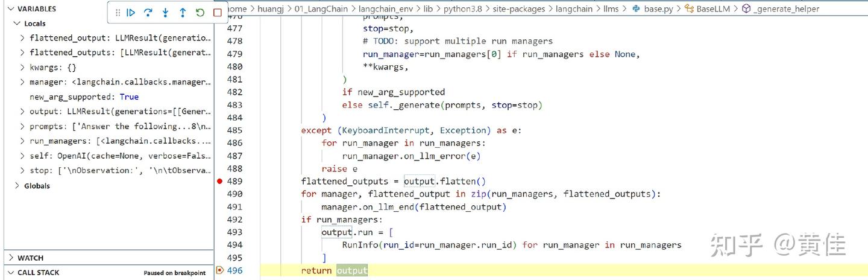This screenshot has height=280, width=868.
Task: Expand the flattened_outputs list variable
Action: coord(22,52)
